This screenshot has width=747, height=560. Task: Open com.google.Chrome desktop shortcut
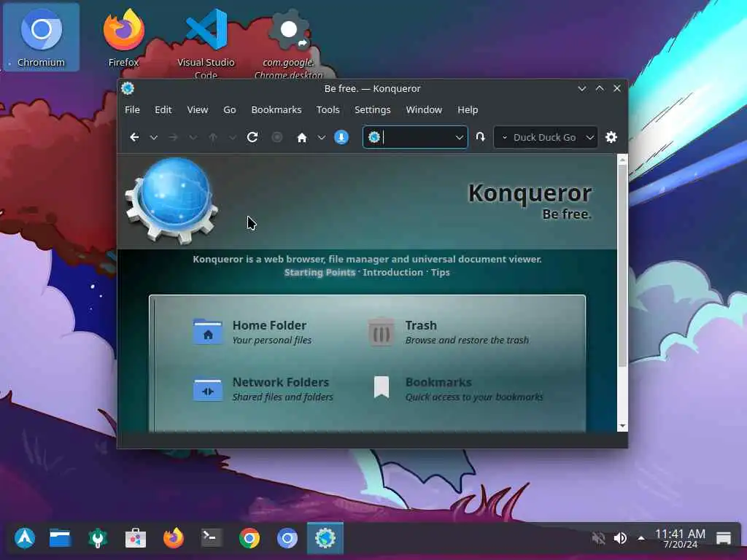[288, 42]
